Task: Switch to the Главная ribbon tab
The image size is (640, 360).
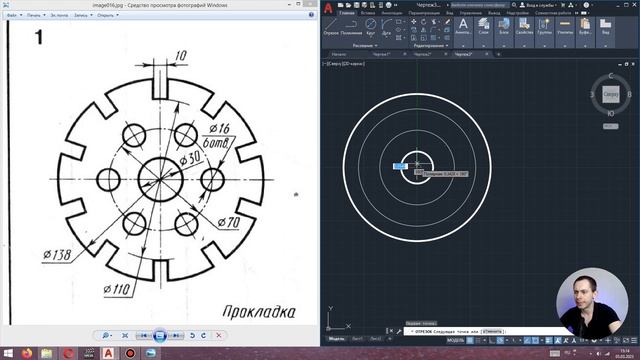Action: (x=347, y=13)
